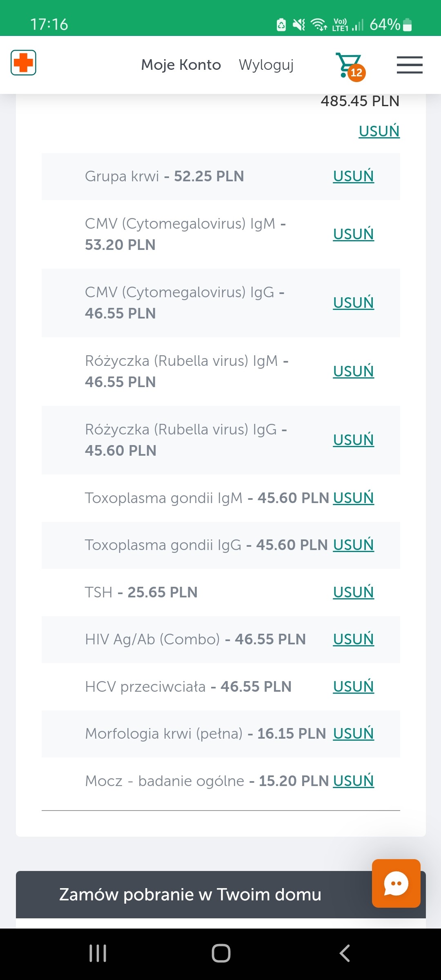Open Android recent apps view
Screen dimensions: 441x980
point(98,953)
